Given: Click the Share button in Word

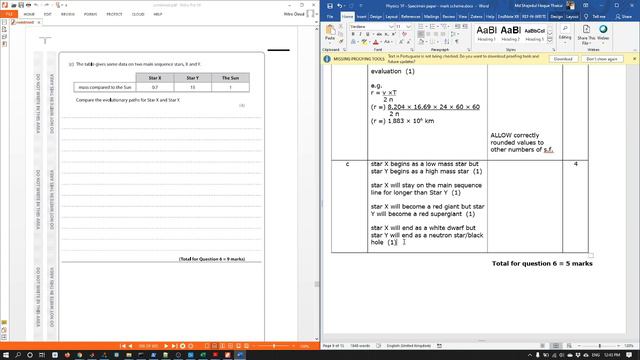Looking at the screenshot, I should coord(624,17).
